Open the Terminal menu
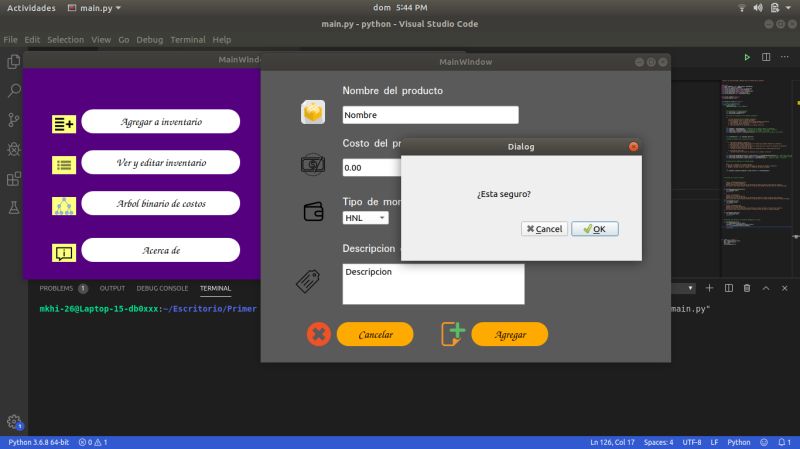The width and height of the screenshot is (800, 449). coord(188,40)
